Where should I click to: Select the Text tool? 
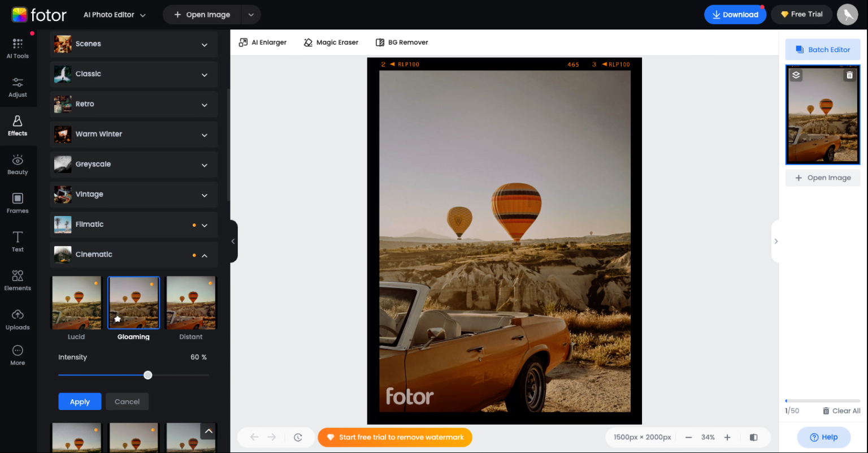(x=18, y=241)
